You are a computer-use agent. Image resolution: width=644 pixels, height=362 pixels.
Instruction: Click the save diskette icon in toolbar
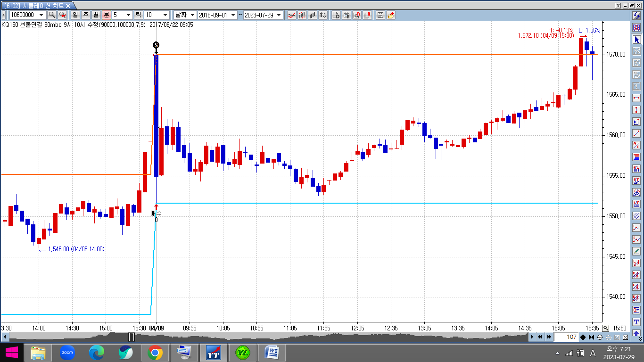pos(380,15)
